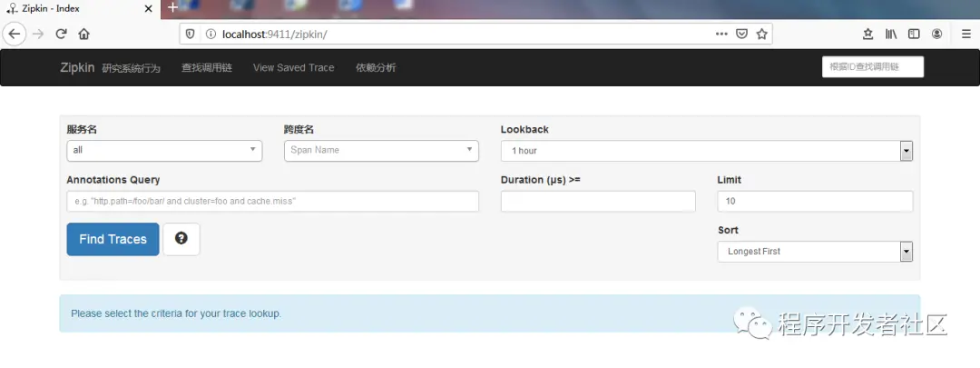Expand the Sort Longest First dropdown

815,252
